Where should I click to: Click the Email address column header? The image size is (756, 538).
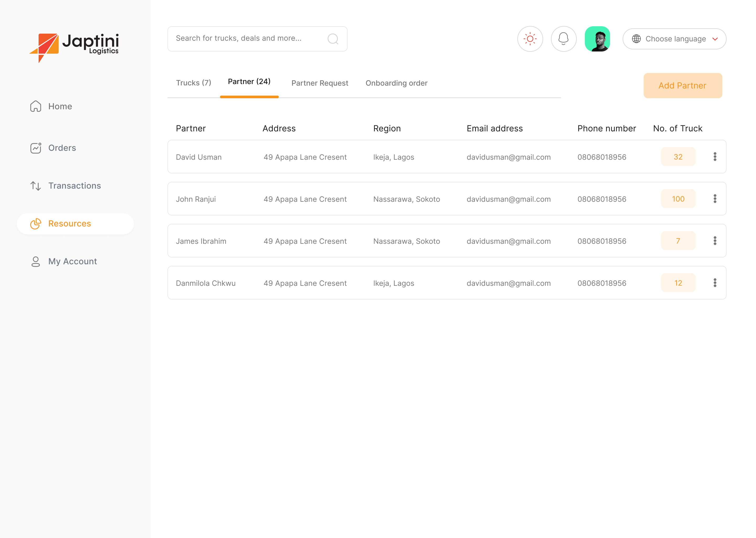click(x=495, y=128)
